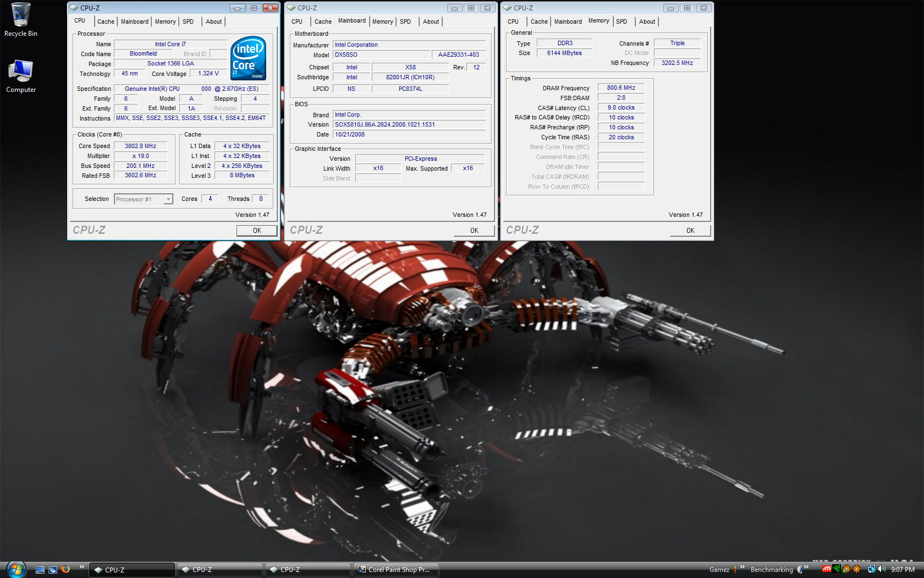Viewport: 924px width, 578px height.
Task: Click the motherboard Model value DX58SO
Action: pos(382,54)
